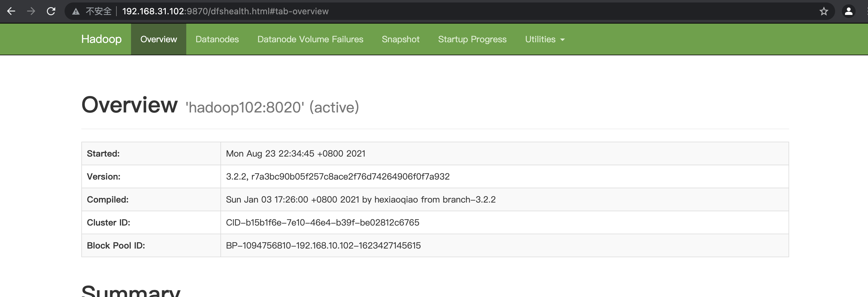Select the Block Pool ID row
The height and width of the screenshot is (297, 868).
click(x=323, y=245)
